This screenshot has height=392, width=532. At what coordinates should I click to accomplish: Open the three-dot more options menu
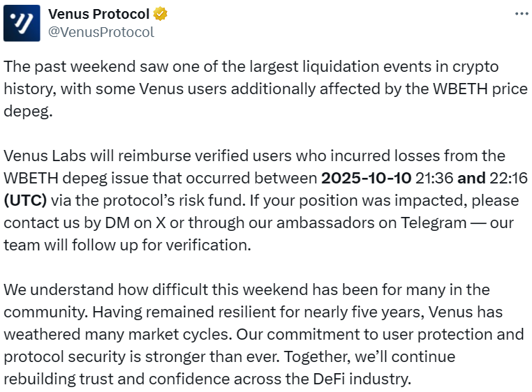tap(521, 14)
